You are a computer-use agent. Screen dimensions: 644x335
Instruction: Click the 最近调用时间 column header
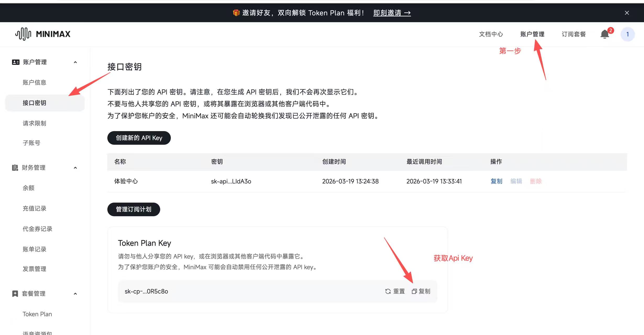point(424,162)
